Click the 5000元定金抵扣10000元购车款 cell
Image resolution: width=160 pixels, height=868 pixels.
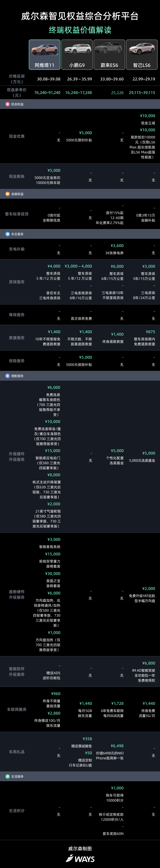tap(48, 180)
